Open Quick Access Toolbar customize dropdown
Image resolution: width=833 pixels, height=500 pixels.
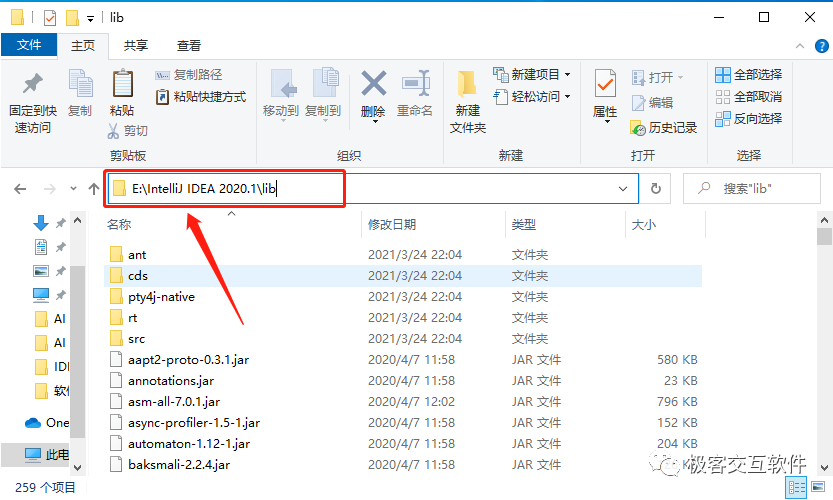point(91,19)
